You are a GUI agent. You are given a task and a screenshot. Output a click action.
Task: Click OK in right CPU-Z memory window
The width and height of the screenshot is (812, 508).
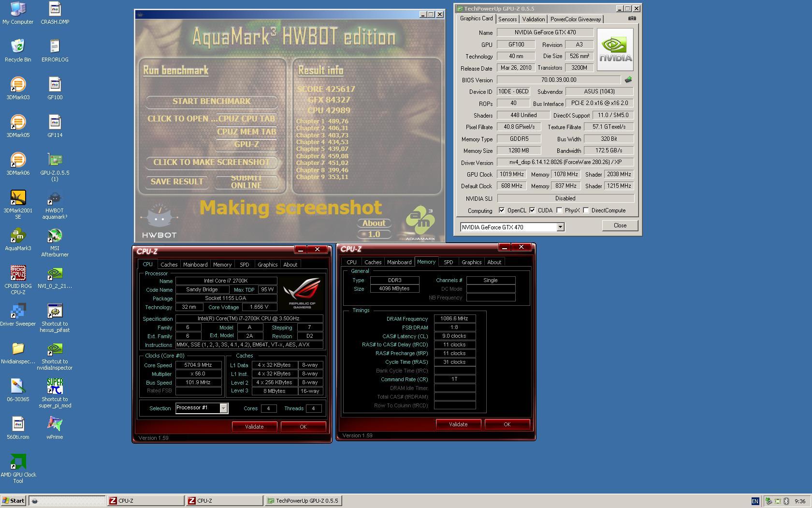click(507, 424)
